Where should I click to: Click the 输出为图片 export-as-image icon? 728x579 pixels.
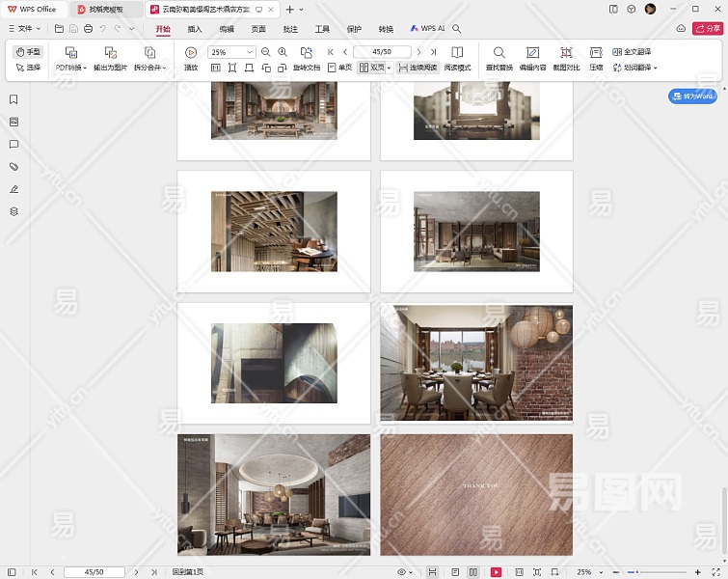pos(111,52)
